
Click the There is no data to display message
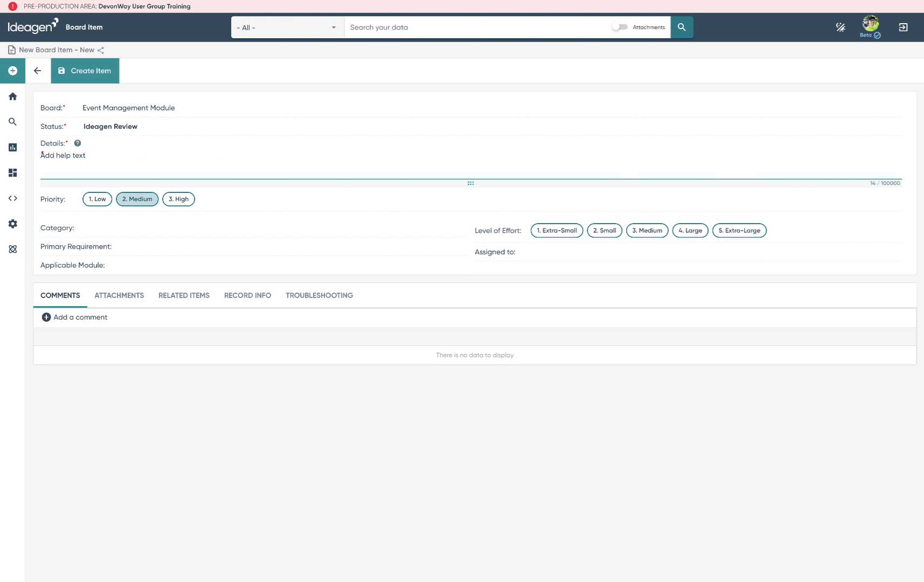(x=475, y=355)
